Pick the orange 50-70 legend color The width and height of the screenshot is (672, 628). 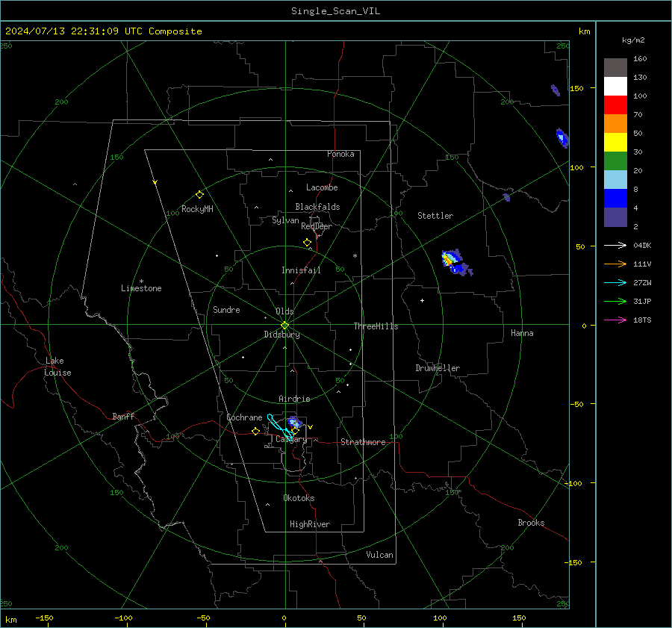pyautogui.click(x=615, y=124)
